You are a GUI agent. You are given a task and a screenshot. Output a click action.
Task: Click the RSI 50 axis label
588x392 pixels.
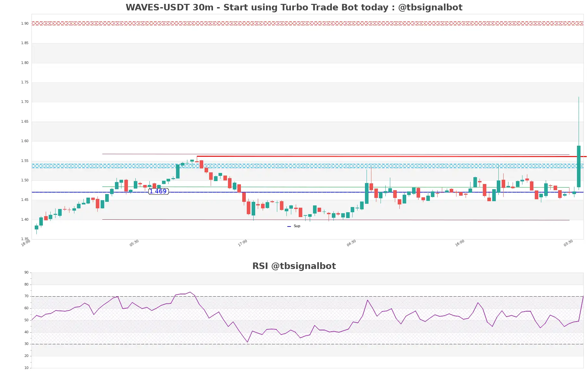[x=26, y=320]
